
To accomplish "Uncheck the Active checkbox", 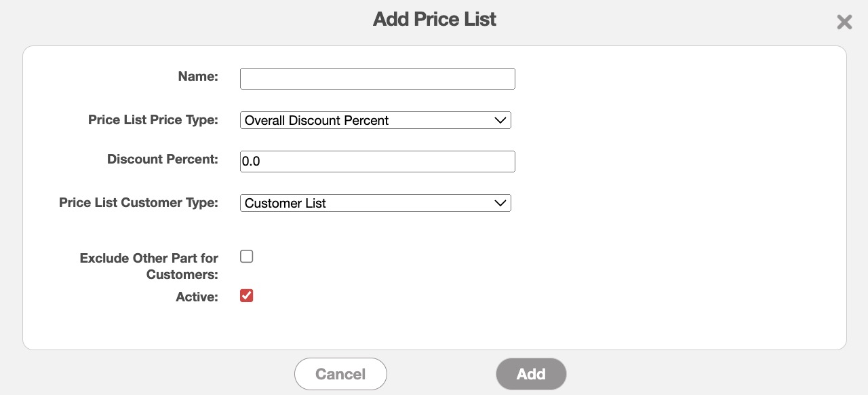I will tap(247, 296).
